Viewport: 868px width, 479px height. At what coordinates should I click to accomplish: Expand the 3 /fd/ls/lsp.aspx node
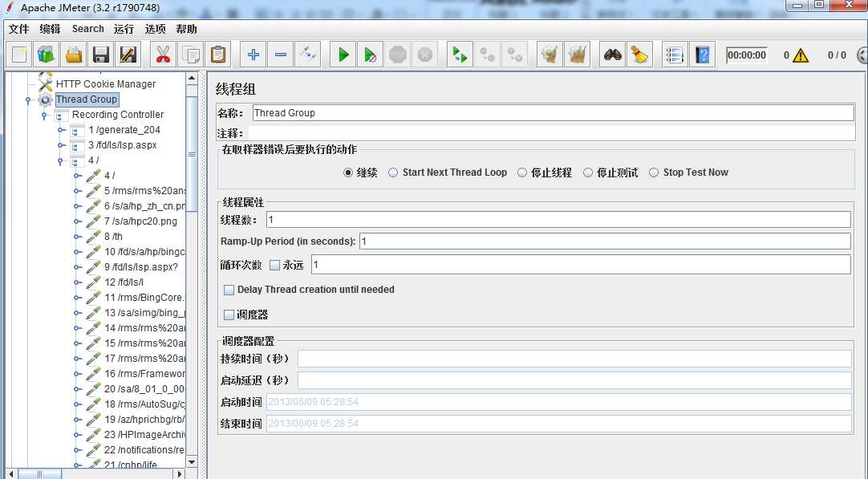point(61,146)
